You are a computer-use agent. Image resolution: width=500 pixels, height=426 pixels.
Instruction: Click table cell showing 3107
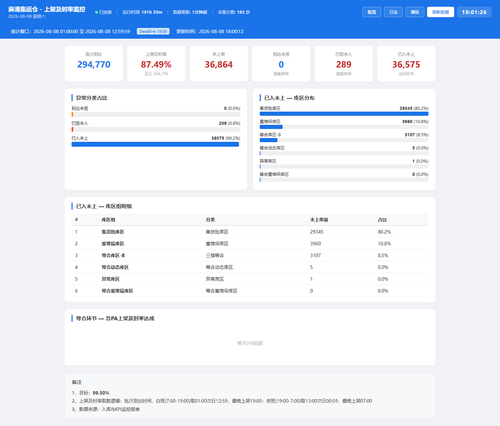click(x=315, y=255)
